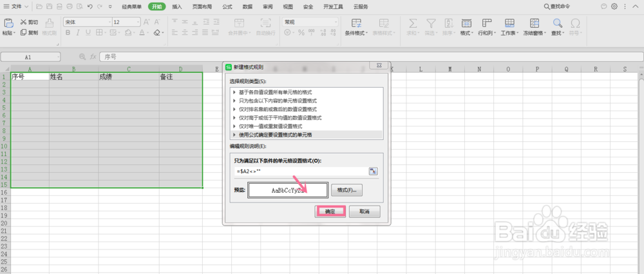Open the settings gear icon at top right
Screen dimensions: 644x274
614,6
